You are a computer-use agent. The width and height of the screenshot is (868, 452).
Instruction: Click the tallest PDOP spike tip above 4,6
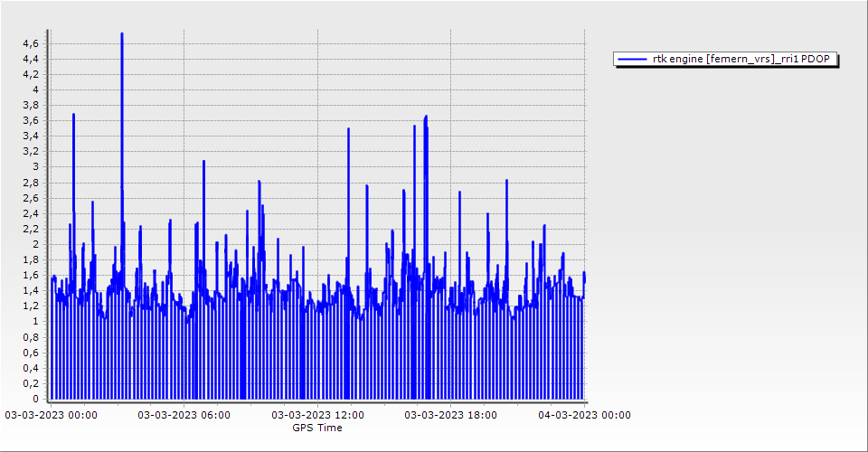(122, 34)
